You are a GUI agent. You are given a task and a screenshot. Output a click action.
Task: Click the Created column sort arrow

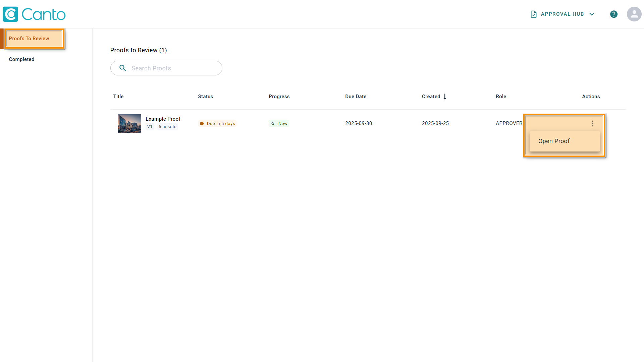(445, 97)
